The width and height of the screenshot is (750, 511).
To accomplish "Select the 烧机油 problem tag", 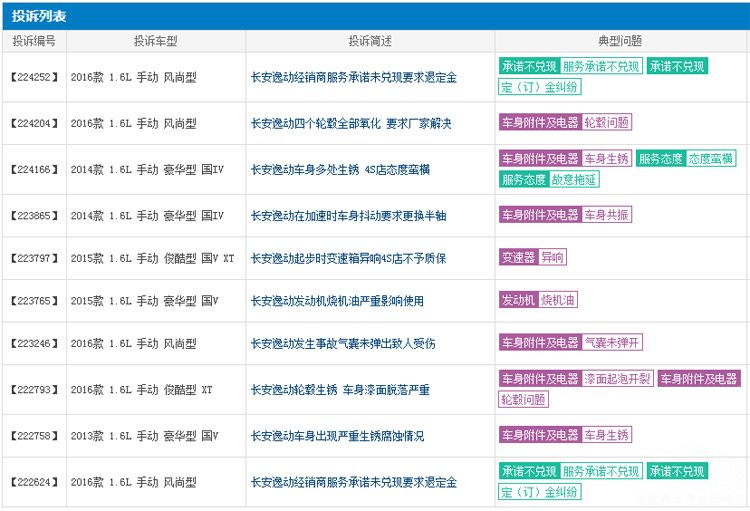I will pos(558,300).
